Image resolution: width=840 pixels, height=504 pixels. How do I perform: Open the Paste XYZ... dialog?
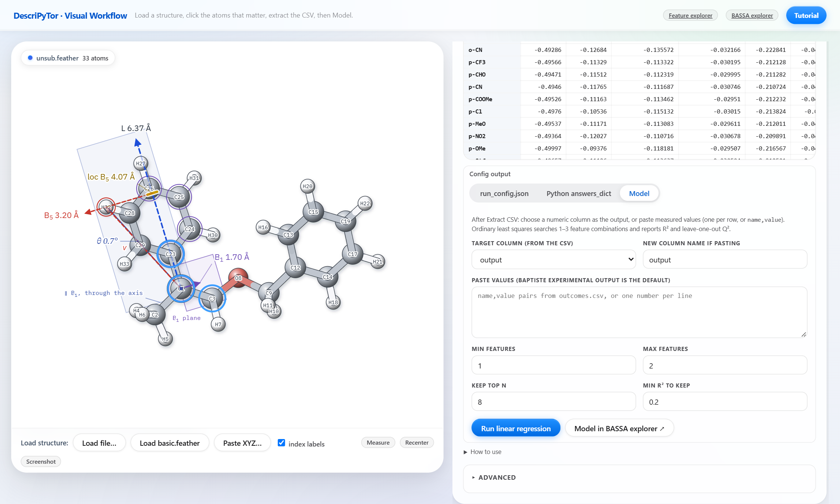click(x=242, y=443)
